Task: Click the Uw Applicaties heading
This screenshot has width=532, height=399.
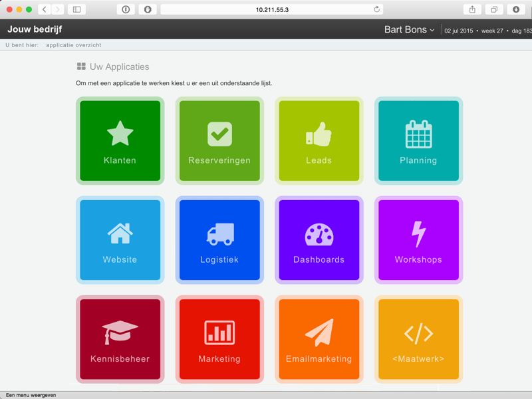Action: click(x=120, y=66)
